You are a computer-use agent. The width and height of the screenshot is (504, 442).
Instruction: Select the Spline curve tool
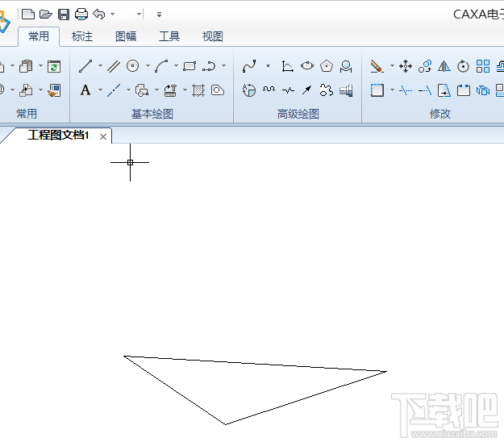(249, 66)
